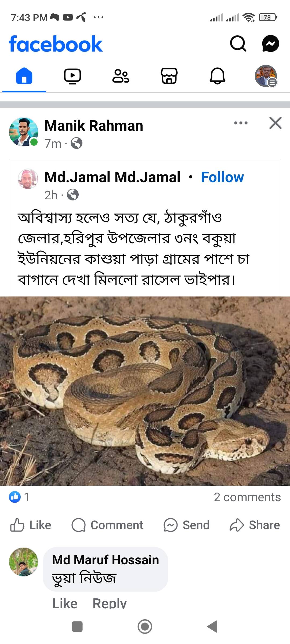This screenshot has width=290, height=644.
Task: Hide Manik Rahman's post with X
Action: pos(275,123)
